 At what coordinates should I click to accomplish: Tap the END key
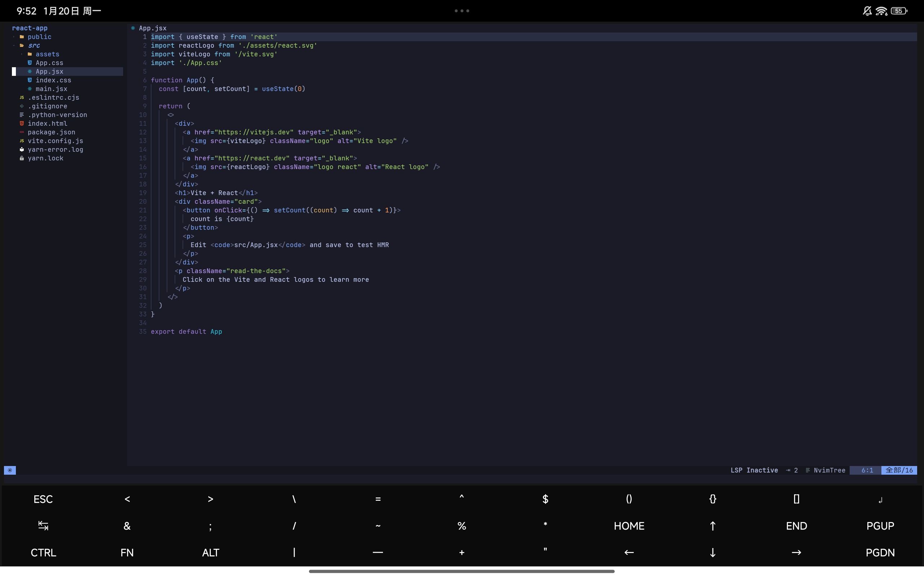pos(797,526)
